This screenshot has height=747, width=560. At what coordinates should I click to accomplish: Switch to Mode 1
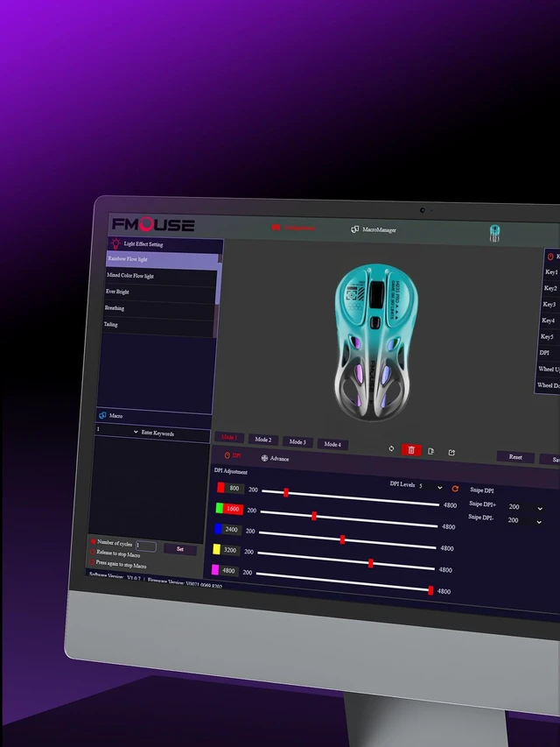click(x=229, y=437)
